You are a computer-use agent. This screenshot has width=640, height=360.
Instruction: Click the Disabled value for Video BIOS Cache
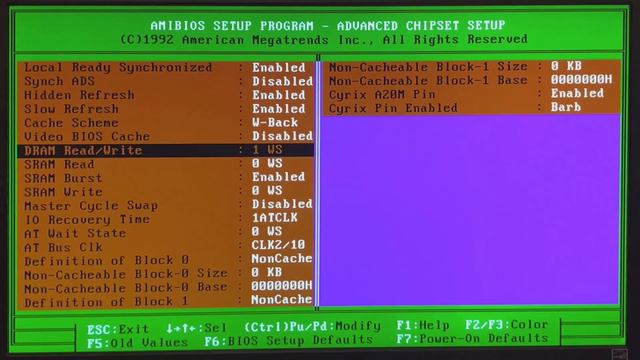(282, 136)
